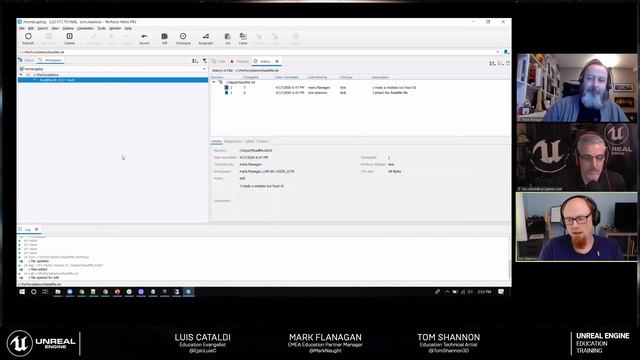Open the File menu

(22, 29)
